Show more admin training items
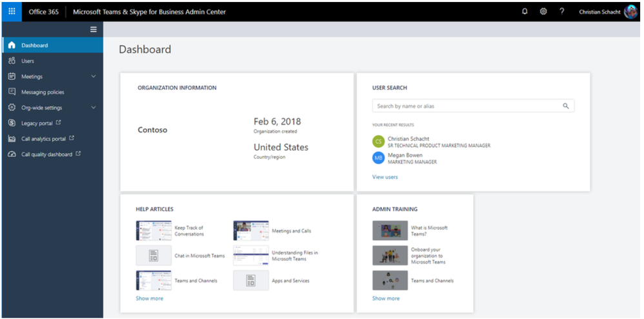 click(x=385, y=298)
